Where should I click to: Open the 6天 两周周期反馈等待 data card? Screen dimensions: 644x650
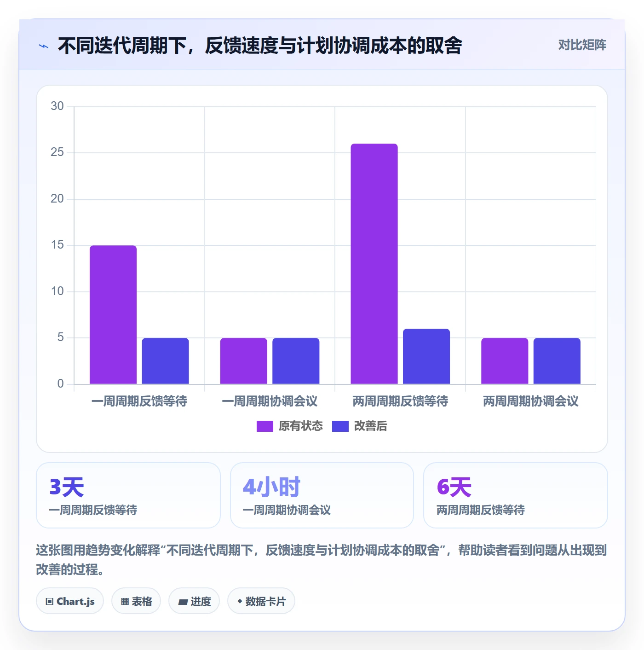(516, 495)
